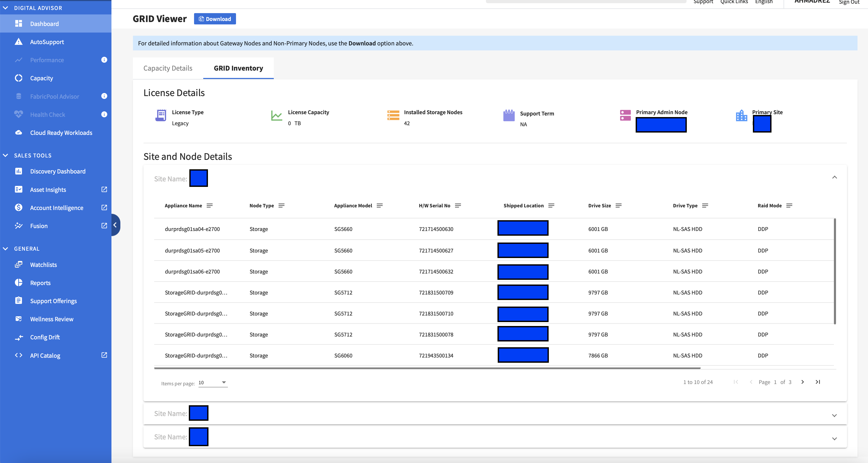The width and height of the screenshot is (868, 463).
Task: Click the Performance info icon in sidebar
Action: click(104, 60)
